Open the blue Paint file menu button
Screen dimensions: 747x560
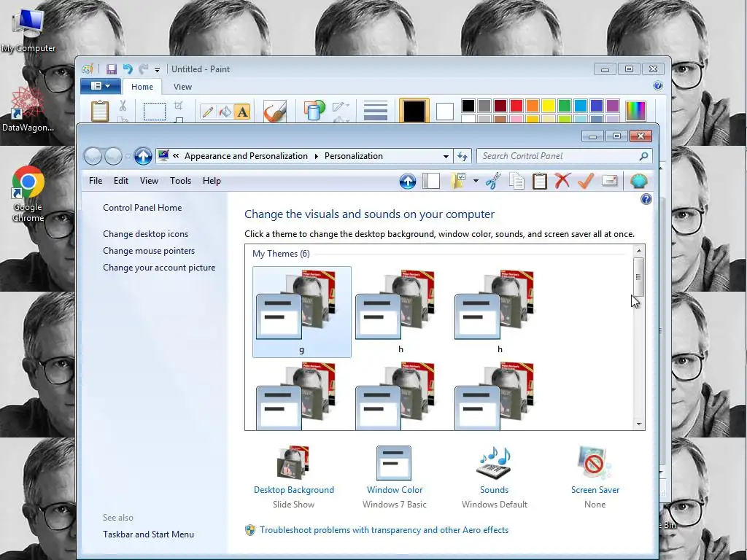click(100, 86)
